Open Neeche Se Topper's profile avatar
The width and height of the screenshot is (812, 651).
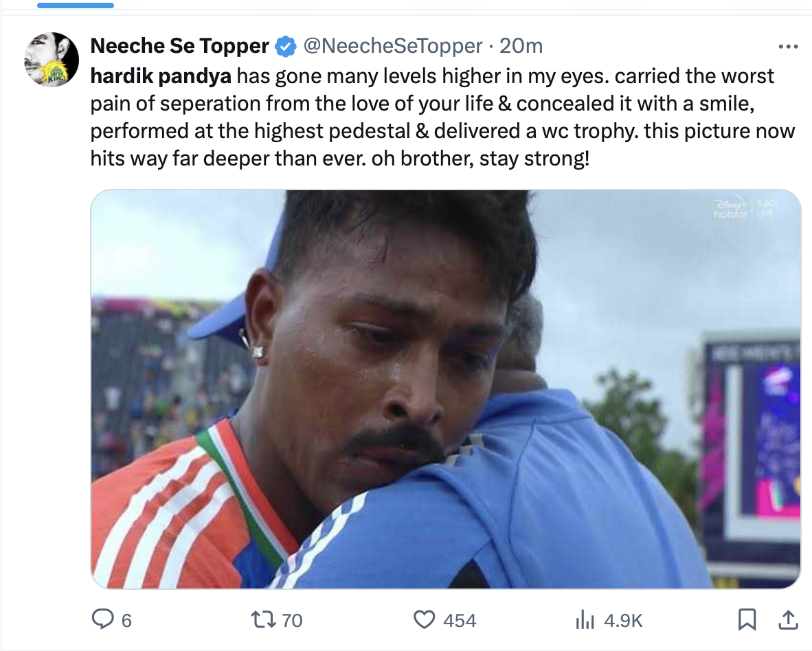coord(52,59)
